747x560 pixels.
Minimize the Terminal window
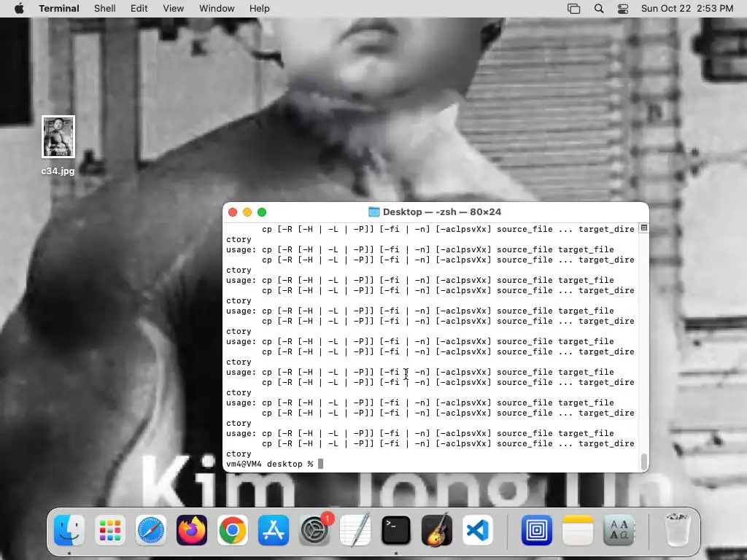pyautogui.click(x=247, y=212)
